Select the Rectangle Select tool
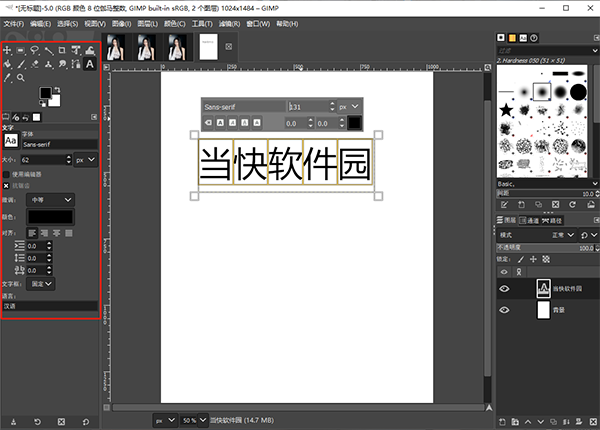The width and height of the screenshot is (600, 430). [x=21, y=50]
